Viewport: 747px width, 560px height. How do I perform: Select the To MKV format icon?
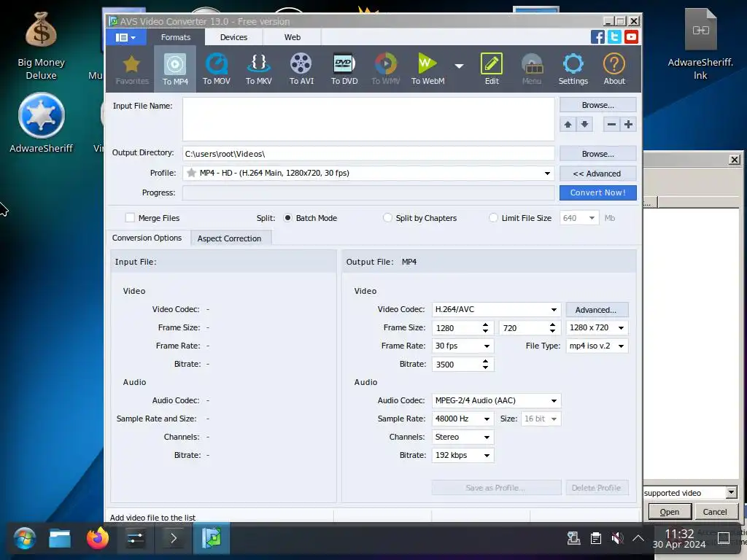coord(259,69)
